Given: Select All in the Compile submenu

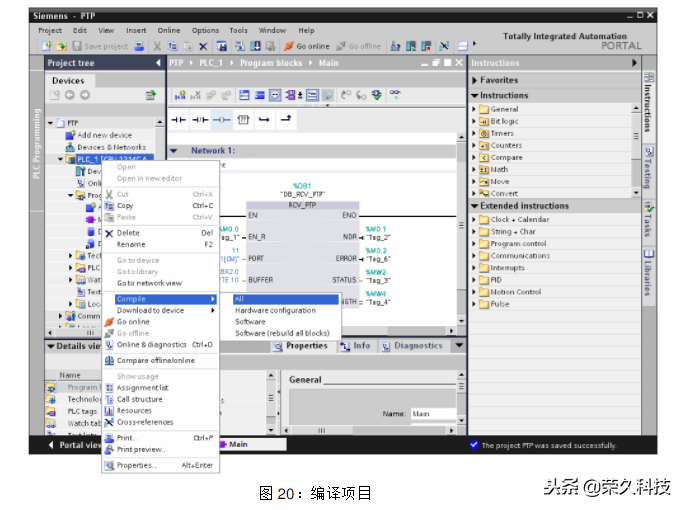Looking at the screenshot, I should [286, 299].
